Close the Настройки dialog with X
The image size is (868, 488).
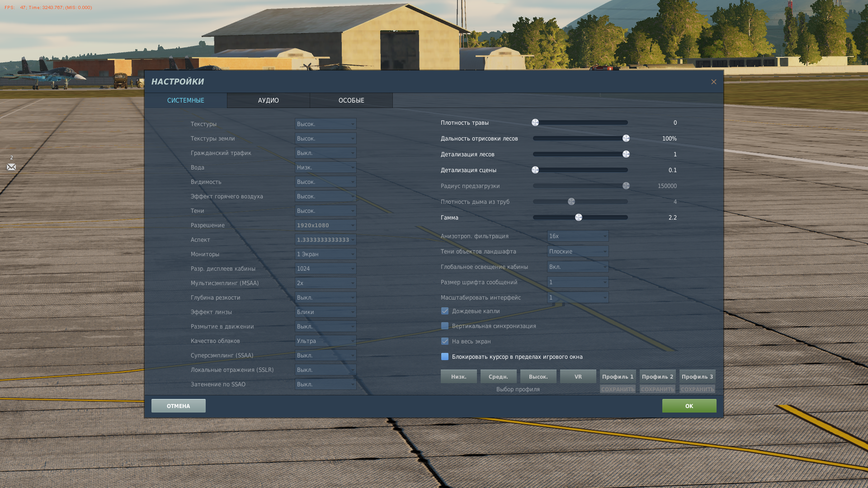pyautogui.click(x=714, y=82)
